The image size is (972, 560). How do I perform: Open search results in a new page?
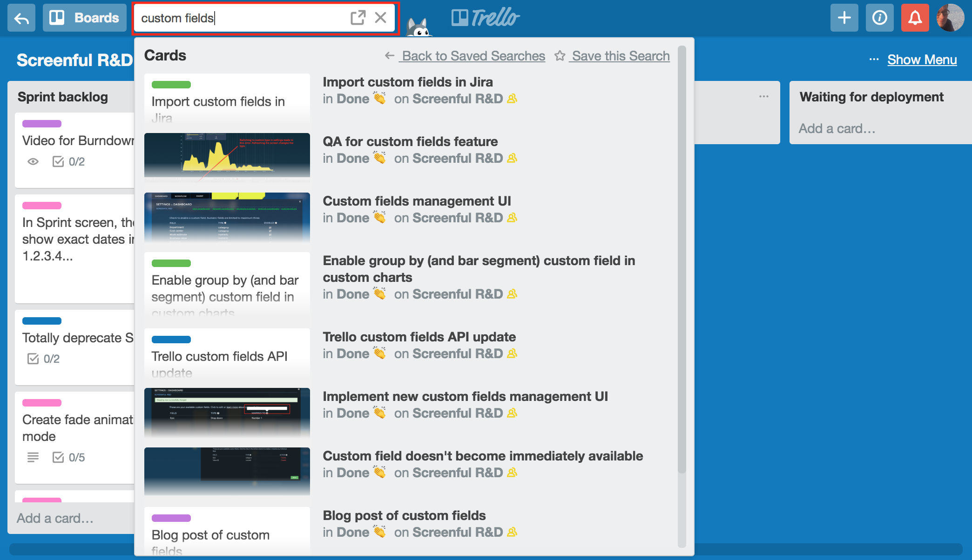point(358,18)
